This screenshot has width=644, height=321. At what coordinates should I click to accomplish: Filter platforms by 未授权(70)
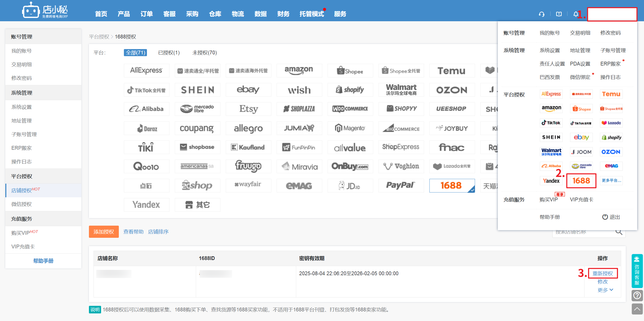pyautogui.click(x=204, y=53)
